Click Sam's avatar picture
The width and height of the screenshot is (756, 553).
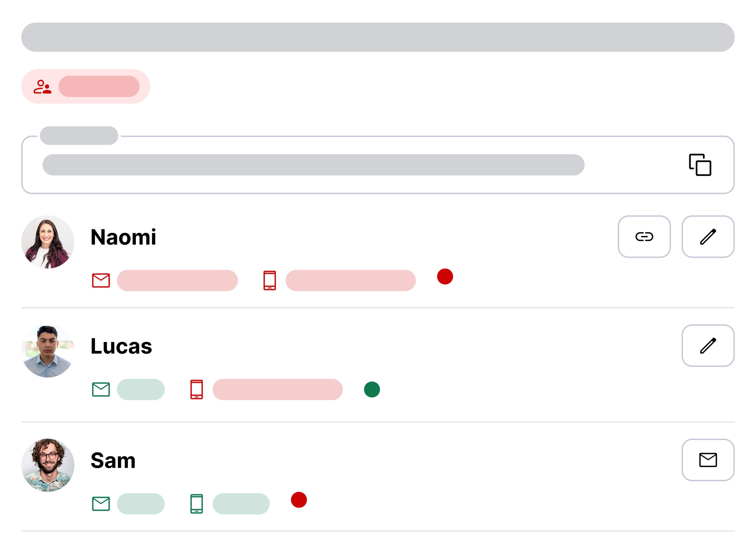pos(47,465)
